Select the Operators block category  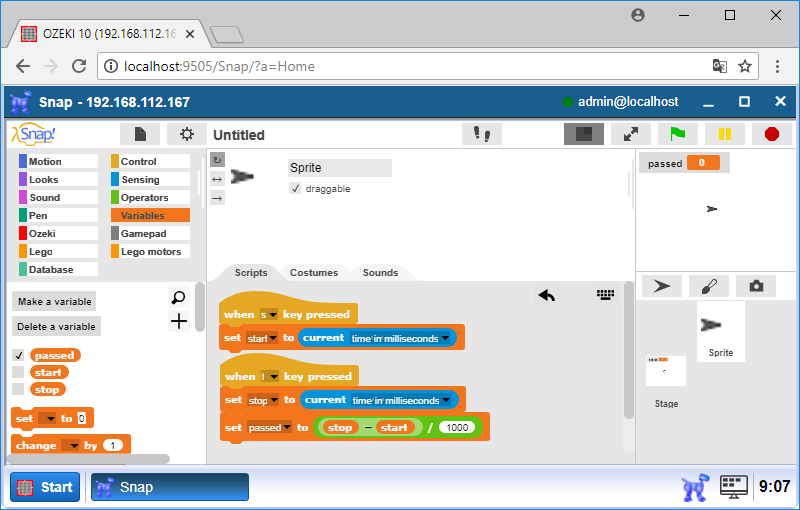point(151,197)
